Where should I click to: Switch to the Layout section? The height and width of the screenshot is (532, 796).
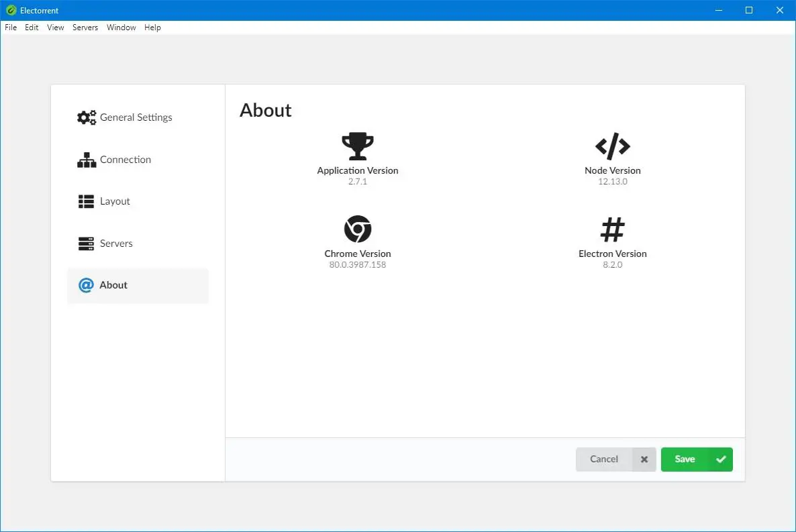[x=138, y=201]
